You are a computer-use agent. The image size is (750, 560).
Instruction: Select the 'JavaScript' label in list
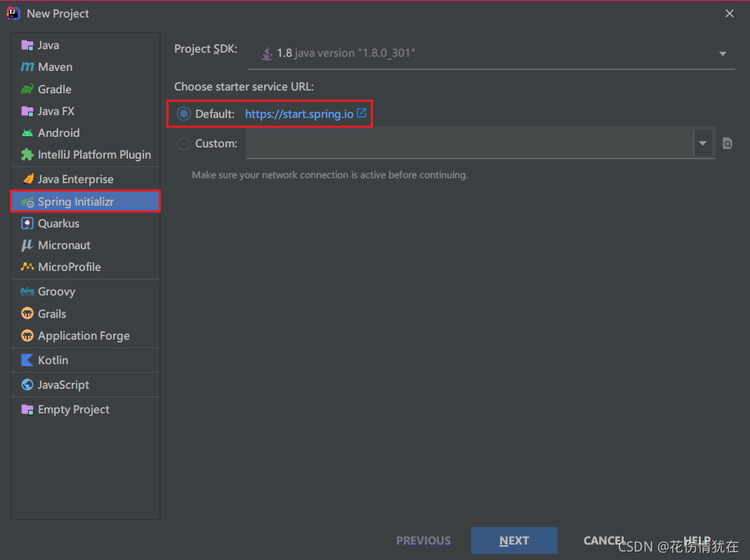coord(64,385)
